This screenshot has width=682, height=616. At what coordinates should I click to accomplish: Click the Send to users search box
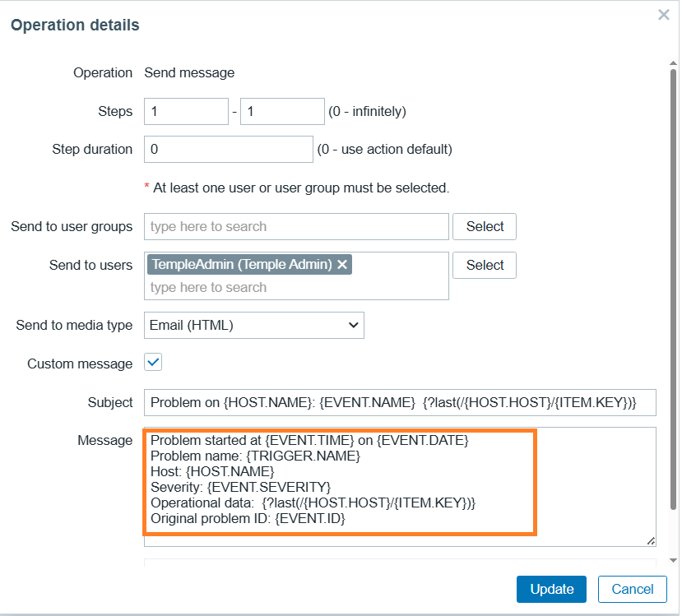click(x=296, y=287)
